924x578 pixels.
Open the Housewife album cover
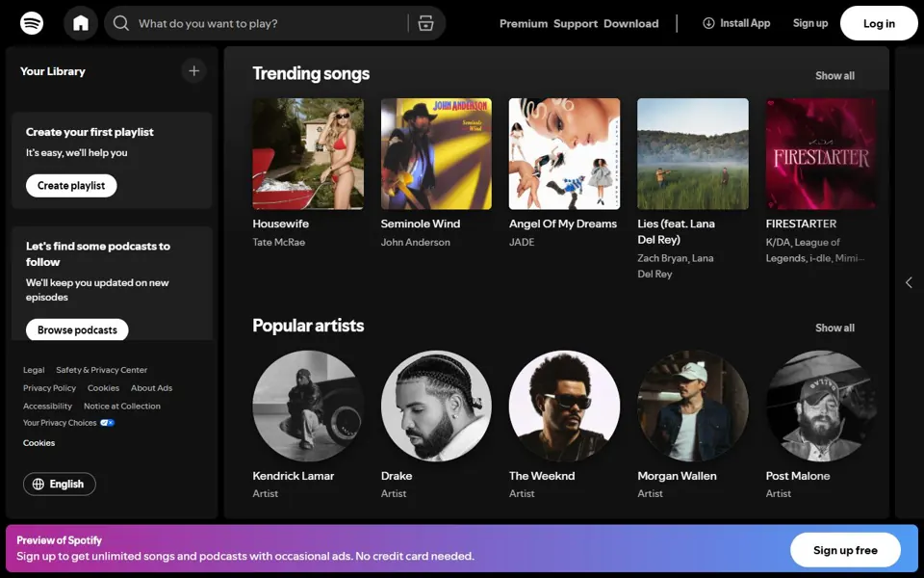pyautogui.click(x=308, y=154)
